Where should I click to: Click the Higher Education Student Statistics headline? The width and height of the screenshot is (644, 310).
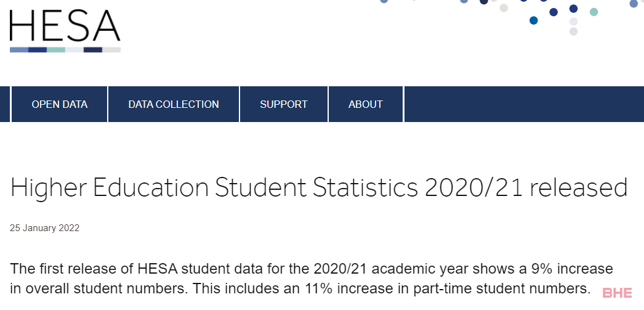point(319,187)
